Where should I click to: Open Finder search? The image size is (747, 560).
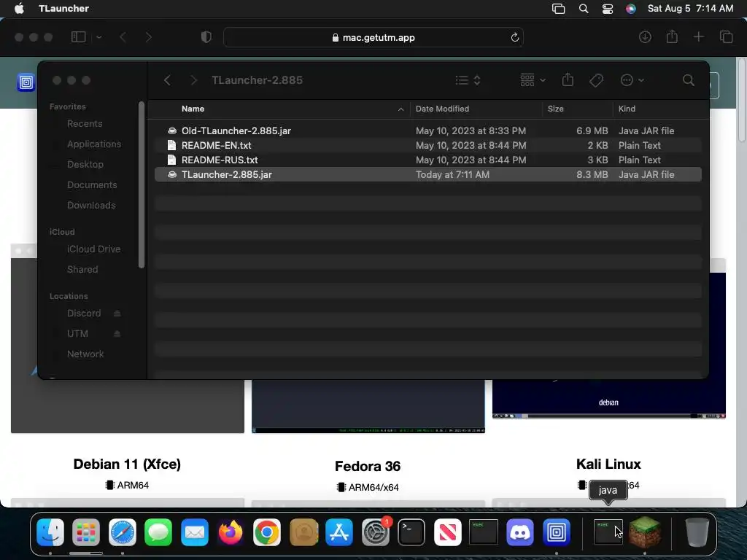coord(688,80)
